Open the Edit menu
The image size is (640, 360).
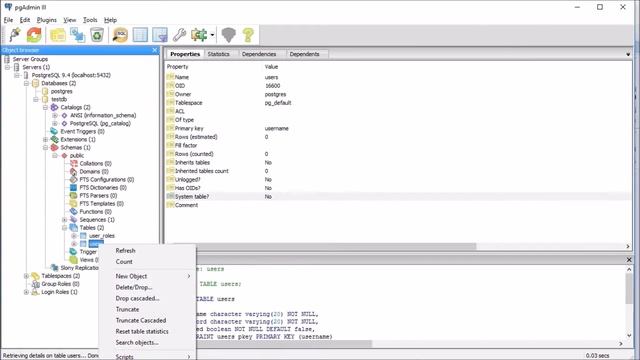point(25,20)
